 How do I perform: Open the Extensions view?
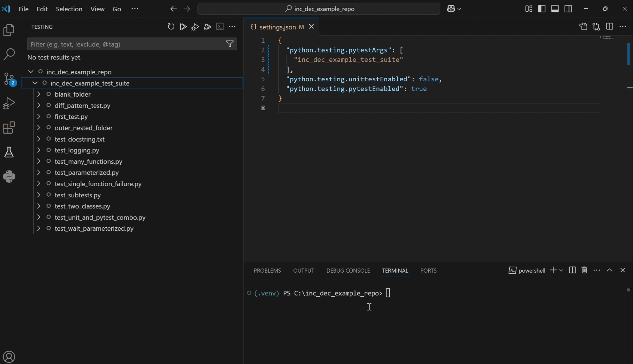9,128
